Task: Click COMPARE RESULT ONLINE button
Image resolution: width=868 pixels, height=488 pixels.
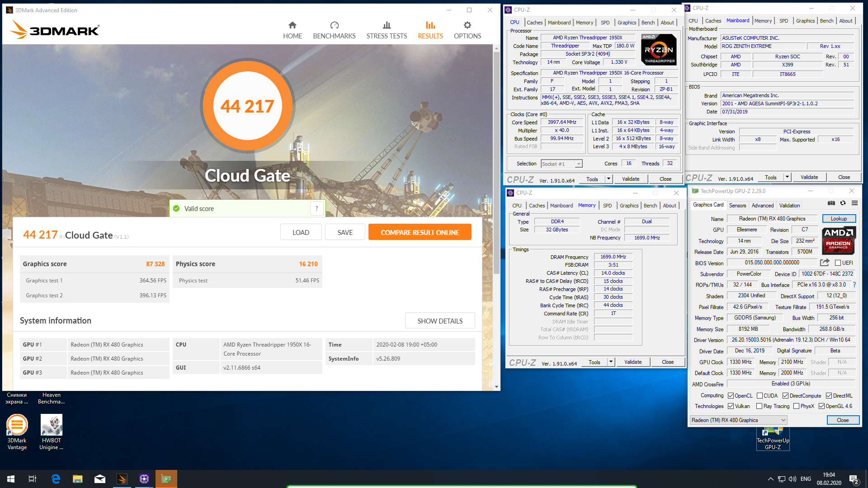Action: tap(420, 232)
